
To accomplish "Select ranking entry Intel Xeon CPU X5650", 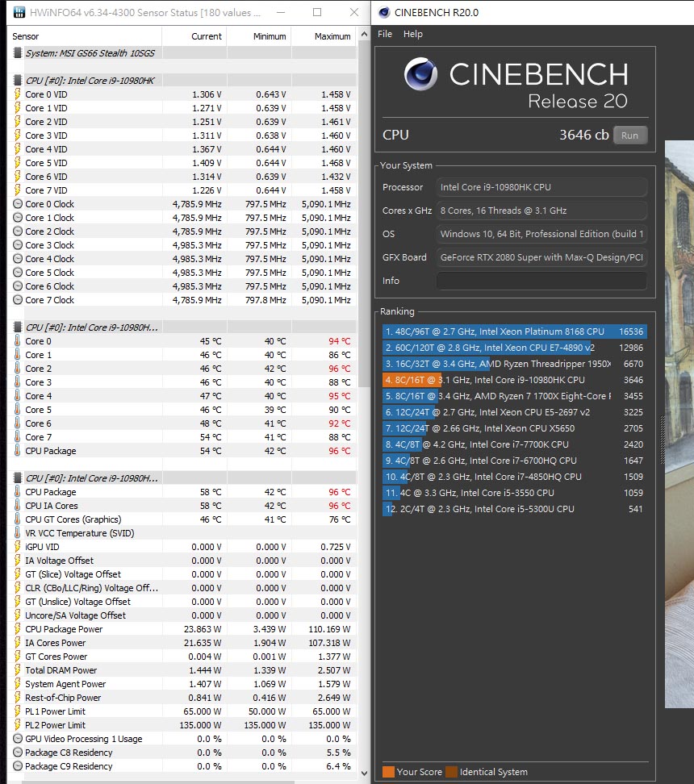I will pos(514,428).
